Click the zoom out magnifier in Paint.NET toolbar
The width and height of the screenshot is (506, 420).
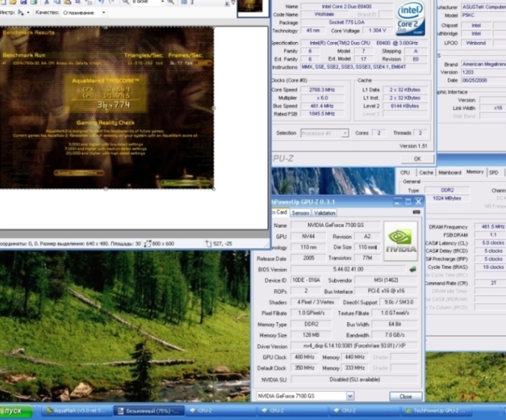pos(125,2)
